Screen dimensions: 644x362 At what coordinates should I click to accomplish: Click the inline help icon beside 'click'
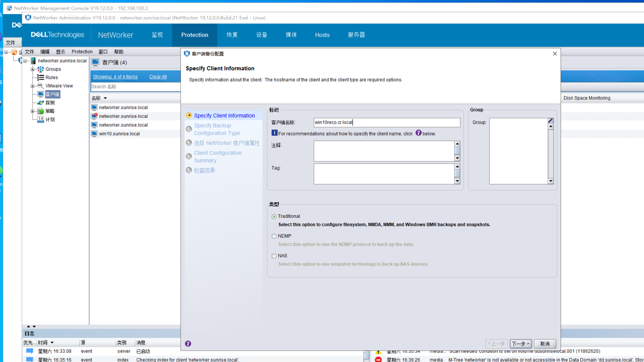pyautogui.click(x=418, y=133)
